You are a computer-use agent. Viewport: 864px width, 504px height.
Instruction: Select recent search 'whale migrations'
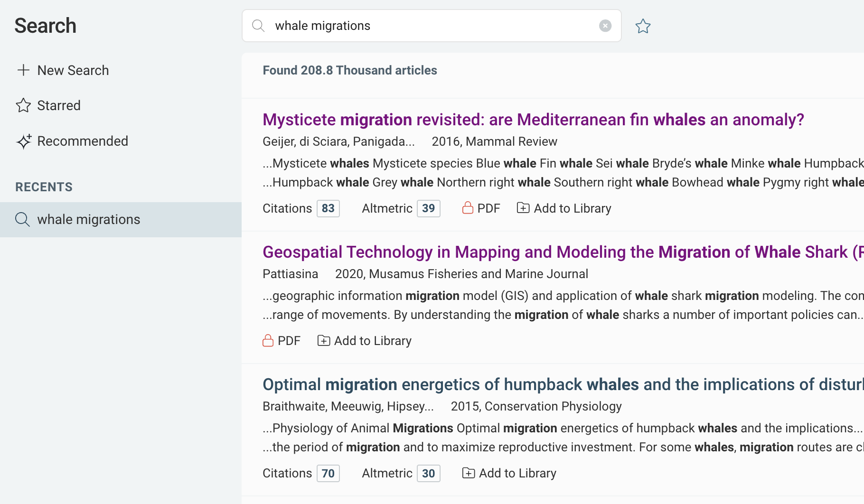coord(89,219)
